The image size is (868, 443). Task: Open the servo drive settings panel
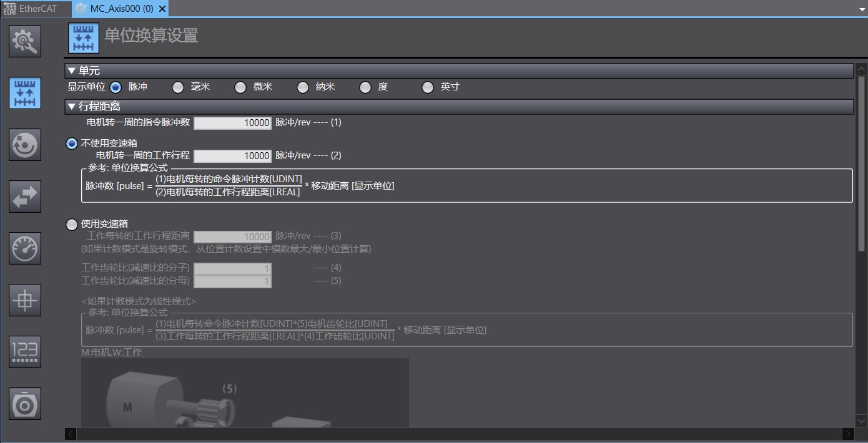point(25,404)
